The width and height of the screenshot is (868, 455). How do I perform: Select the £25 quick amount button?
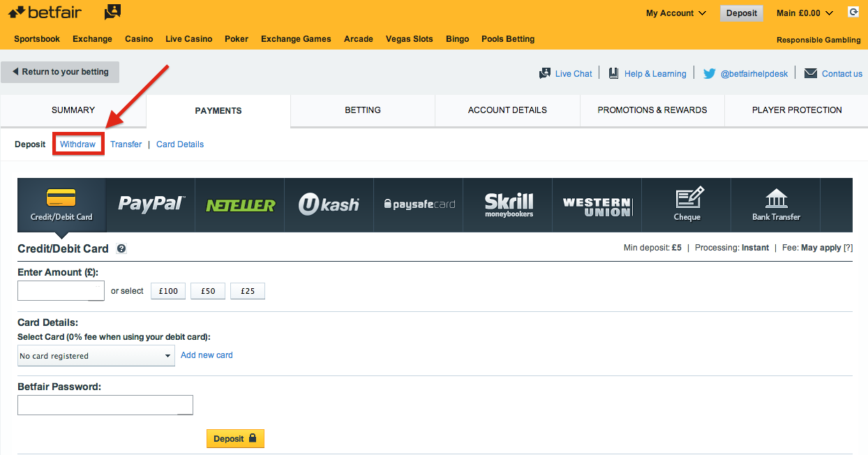[x=248, y=291]
